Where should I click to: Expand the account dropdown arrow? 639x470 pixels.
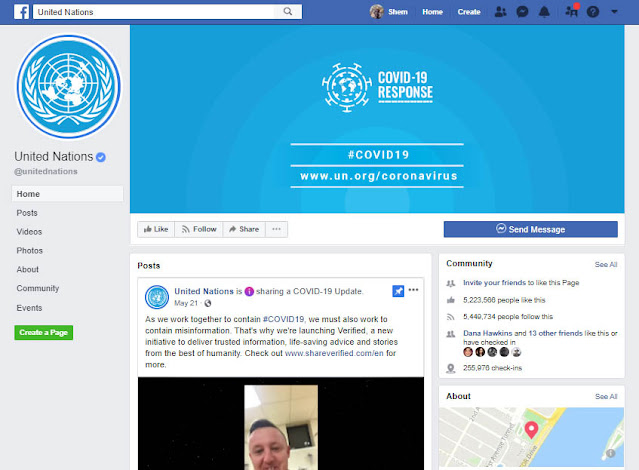point(614,12)
